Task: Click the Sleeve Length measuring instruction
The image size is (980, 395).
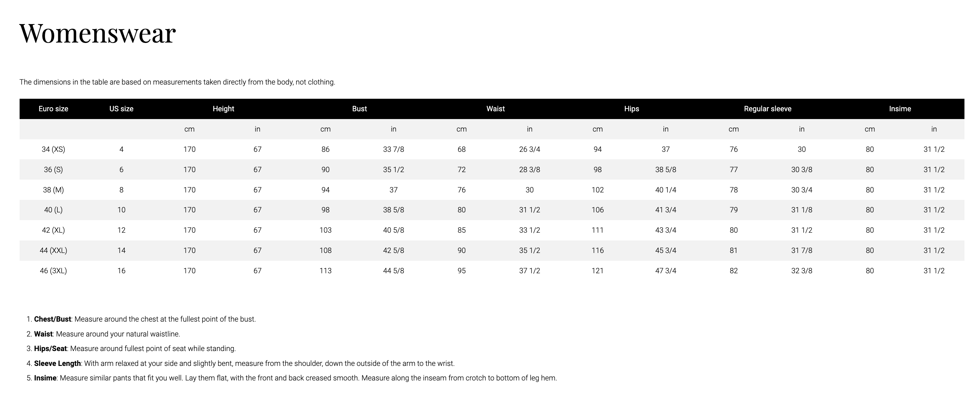Action: 244,364
